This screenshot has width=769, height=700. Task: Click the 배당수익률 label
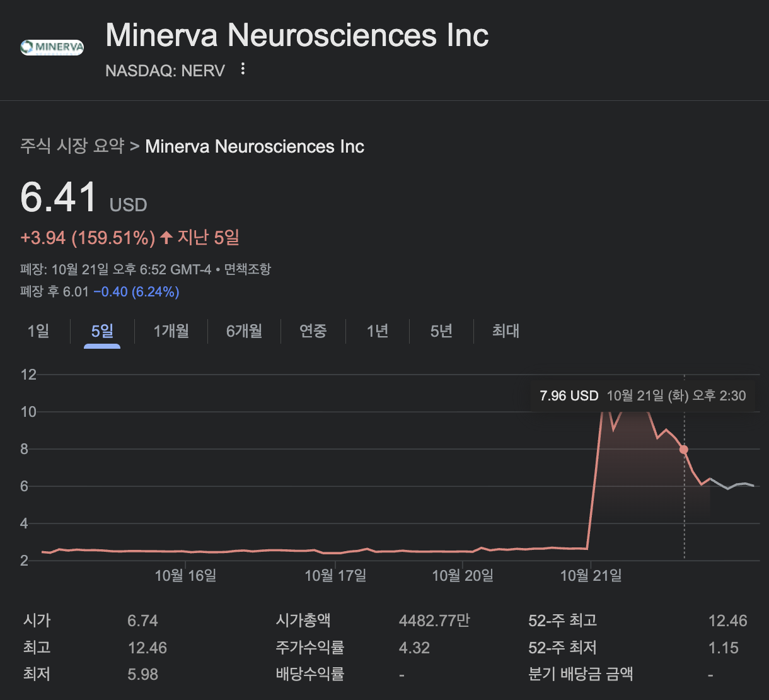310,675
